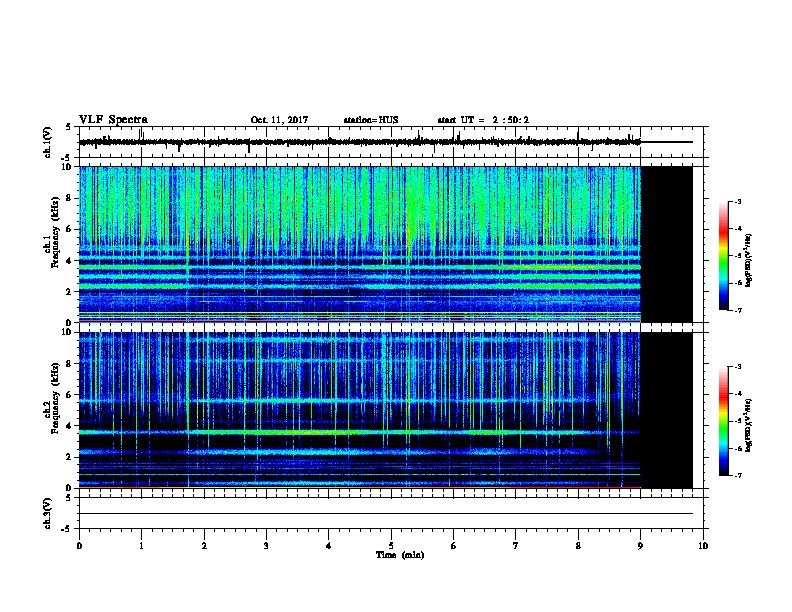Image resolution: width=792 pixels, height=612 pixels.
Task: Click the time axis tick label "10" minutes
Action: coord(703,545)
